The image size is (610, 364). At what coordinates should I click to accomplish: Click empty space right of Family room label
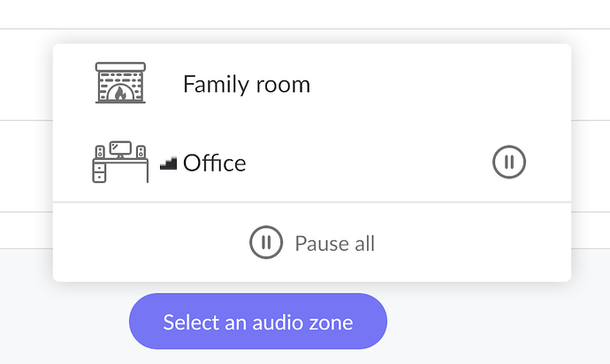tap(439, 84)
